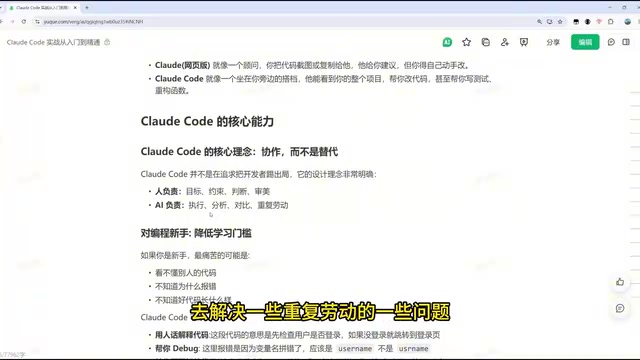
Task: Open the zoom magnifier icon in the address bar
Action: [539, 22]
